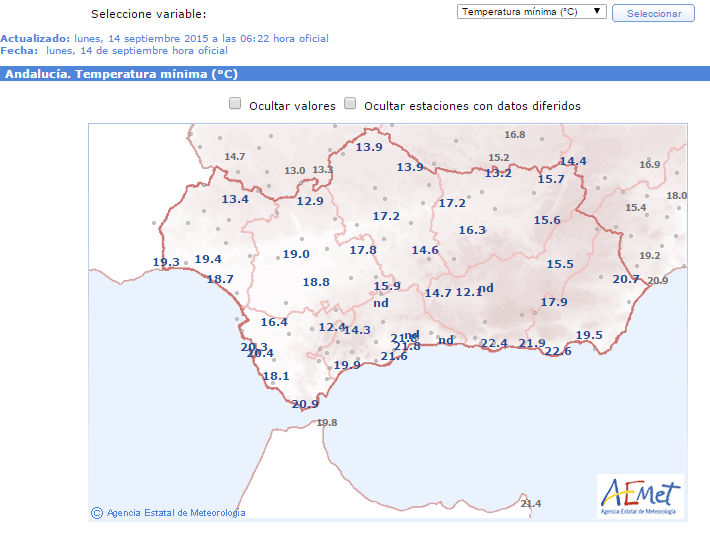Screen dimensions: 710x535
Task: Click the 12.9 station marker
Action: (x=310, y=201)
